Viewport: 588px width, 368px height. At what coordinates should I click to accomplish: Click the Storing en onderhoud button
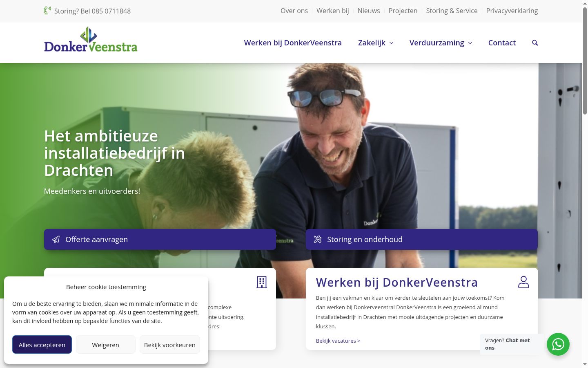click(422, 240)
